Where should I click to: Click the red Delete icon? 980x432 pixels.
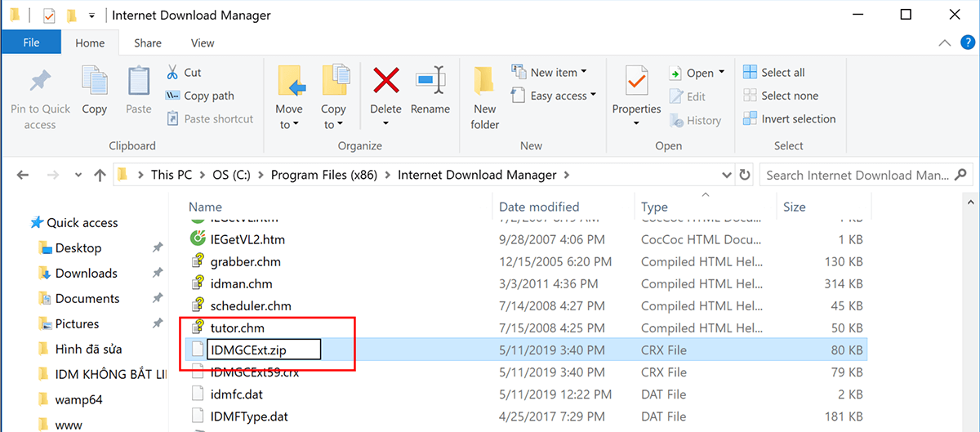385,81
